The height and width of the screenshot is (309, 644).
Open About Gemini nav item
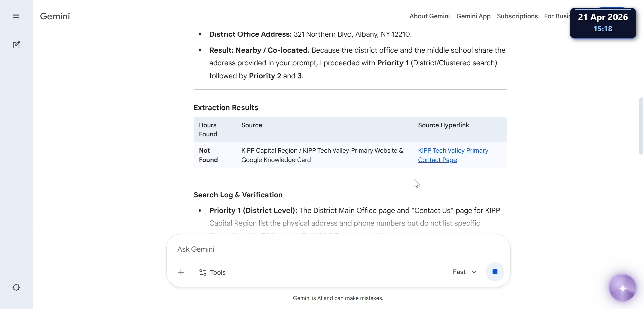(429, 16)
